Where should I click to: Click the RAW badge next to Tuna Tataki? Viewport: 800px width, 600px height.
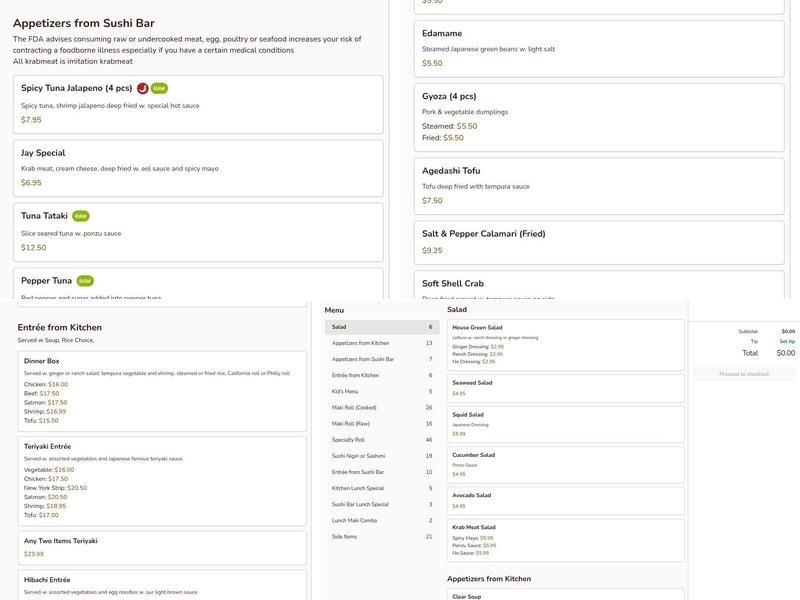(x=81, y=216)
